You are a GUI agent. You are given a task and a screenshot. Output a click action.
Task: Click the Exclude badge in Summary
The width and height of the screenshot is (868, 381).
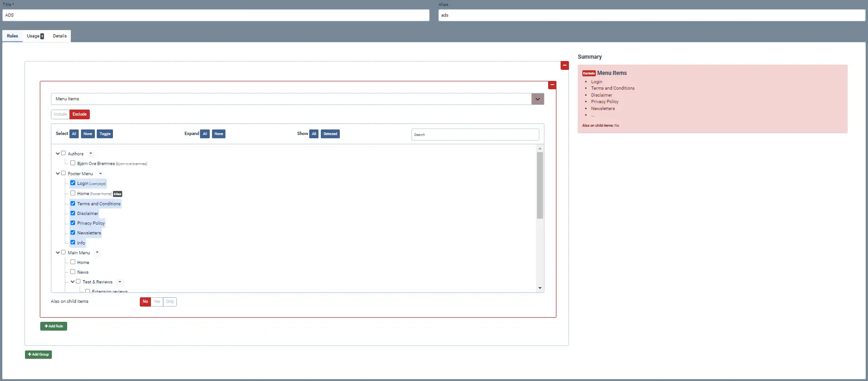(x=589, y=73)
